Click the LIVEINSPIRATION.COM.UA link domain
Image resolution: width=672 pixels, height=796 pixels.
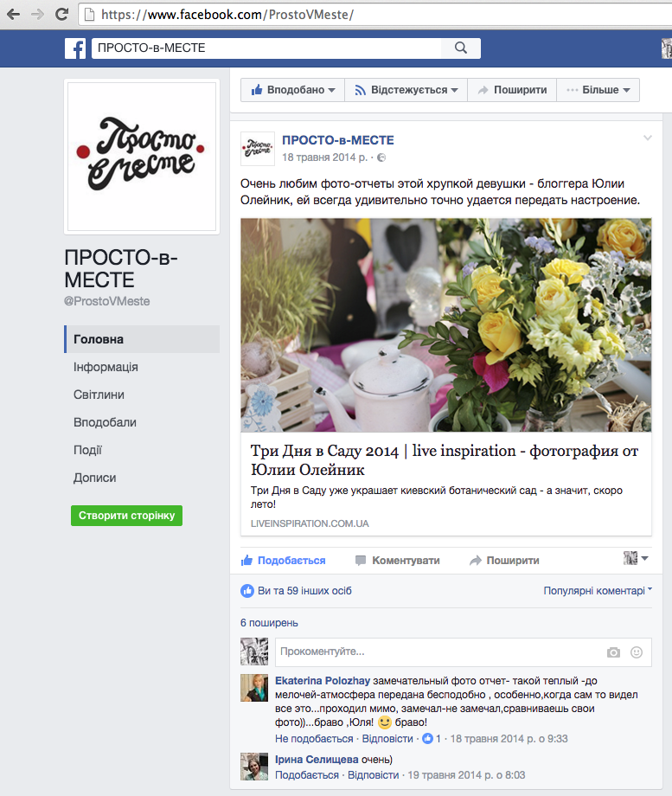coord(310,523)
